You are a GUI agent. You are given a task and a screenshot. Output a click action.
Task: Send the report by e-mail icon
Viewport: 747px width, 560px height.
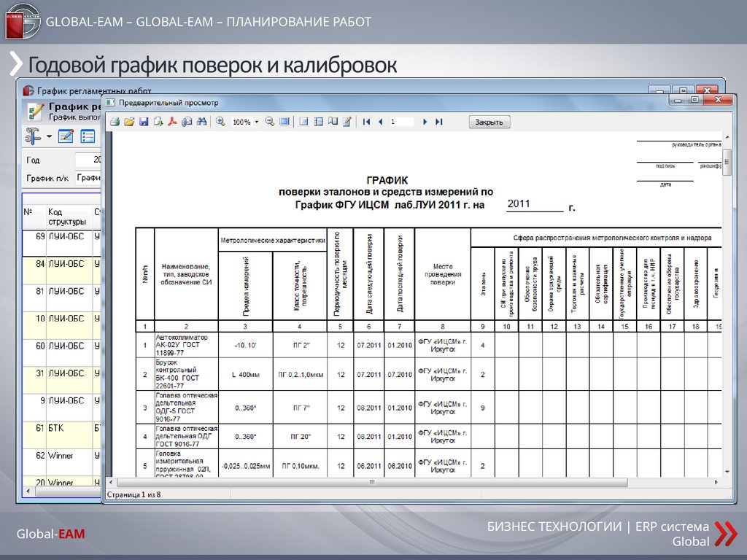187,122
